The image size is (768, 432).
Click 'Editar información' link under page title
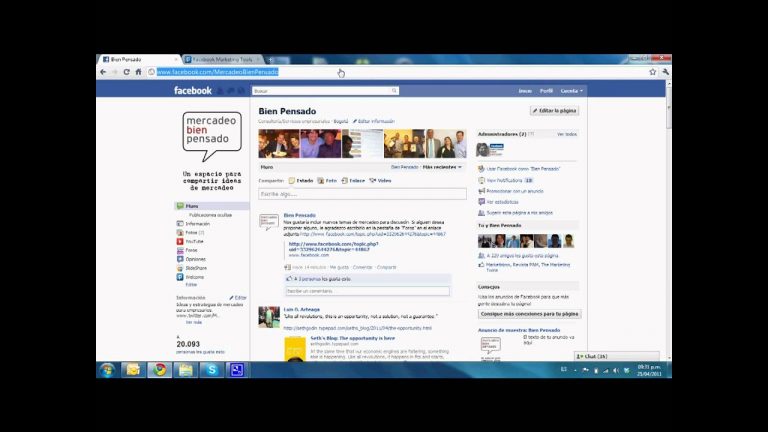[374, 121]
